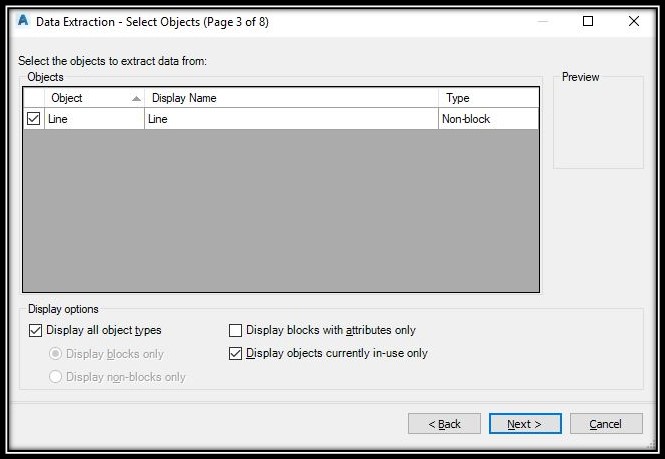Image resolution: width=665 pixels, height=459 pixels.
Task: Go to the Next page
Action: click(525, 424)
